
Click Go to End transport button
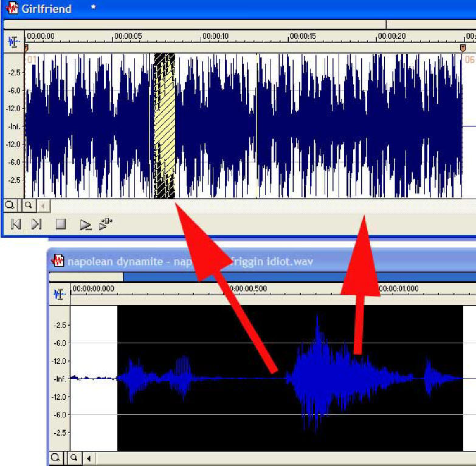36,224
